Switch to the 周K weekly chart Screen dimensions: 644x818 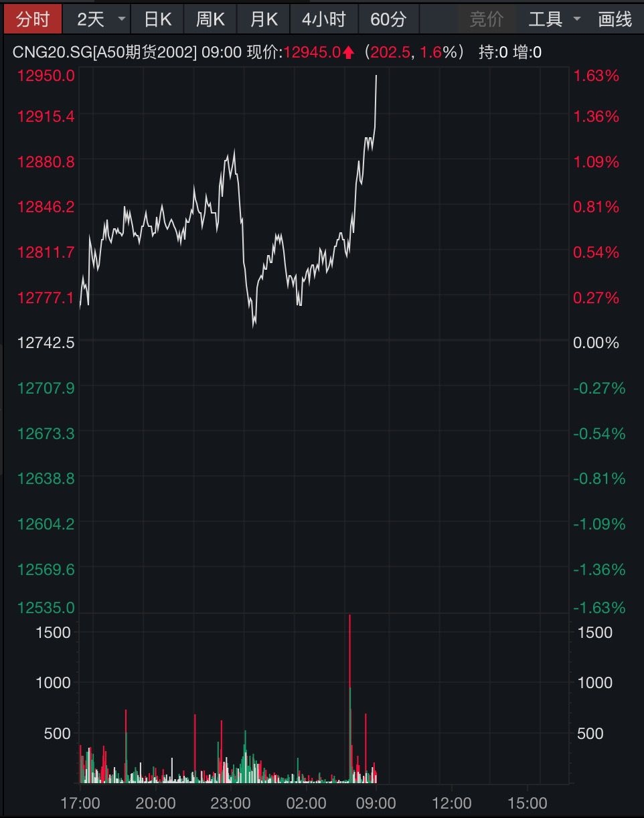pyautogui.click(x=210, y=19)
